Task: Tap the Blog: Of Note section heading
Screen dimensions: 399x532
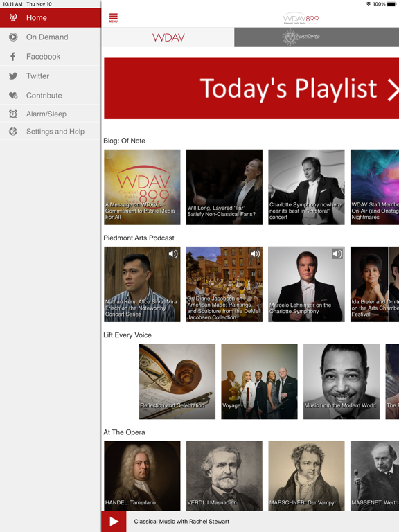Action: (x=124, y=141)
